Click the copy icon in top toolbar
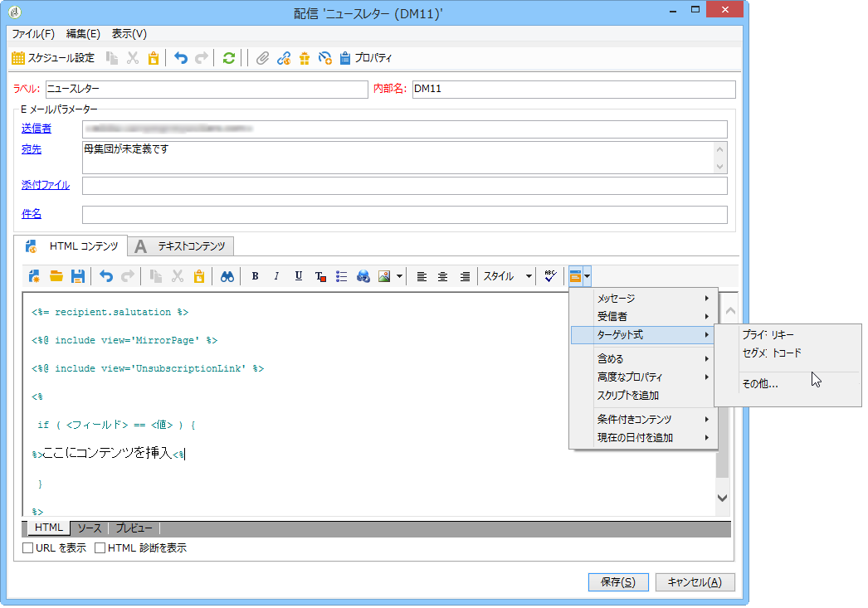Image resolution: width=868 pixels, height=608 pixels. [x=112, y=57]
